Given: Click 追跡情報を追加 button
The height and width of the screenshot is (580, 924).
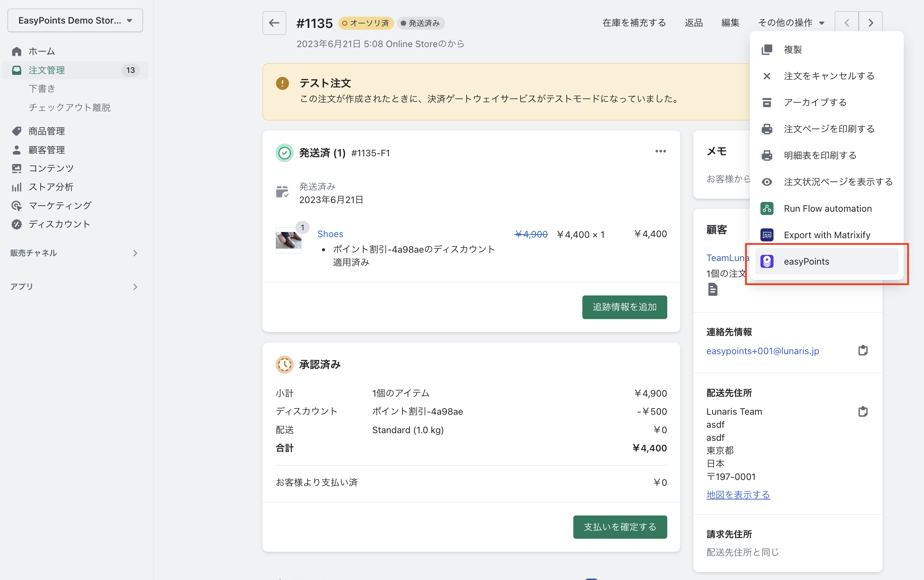Looking at the screenshot, I should 624,307.
